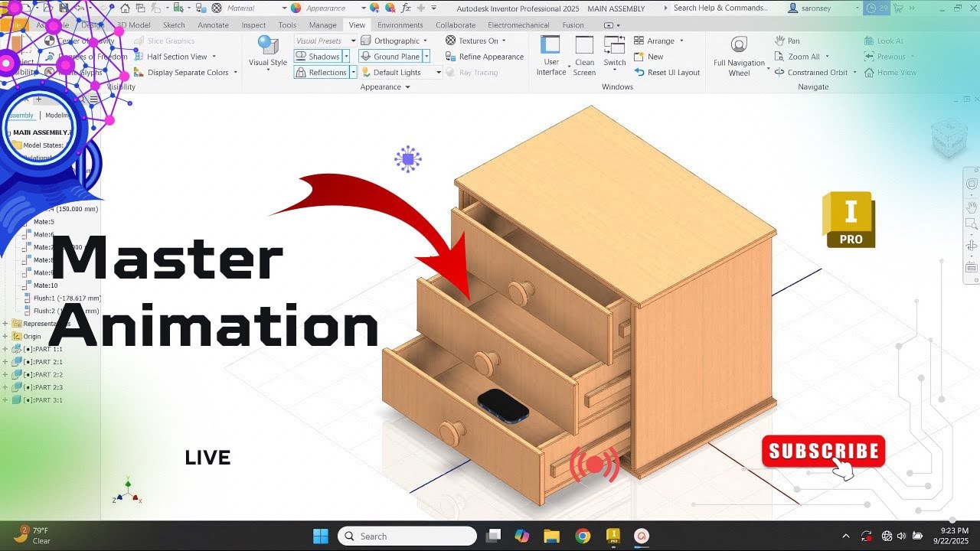Open Inventor from the Windows taskbar
The image size is (980, 551).
click(613, 536)
